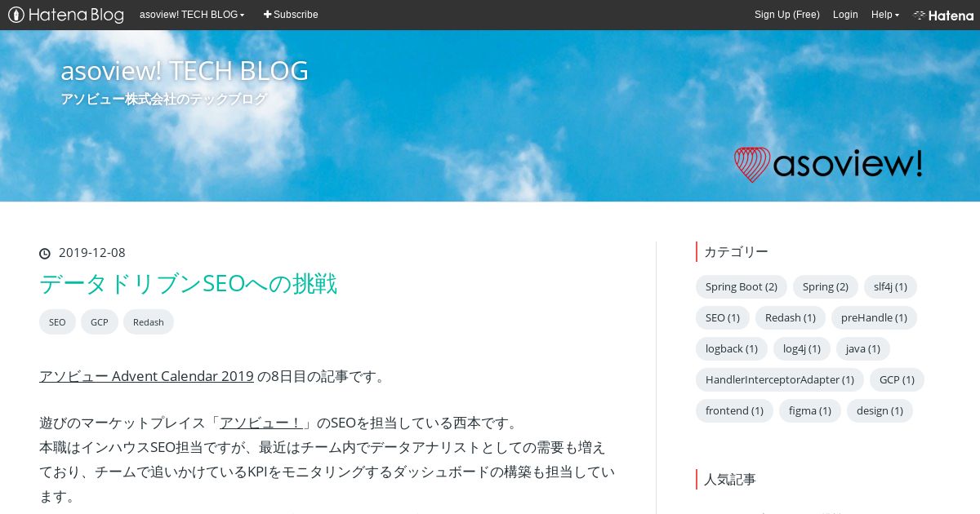This screenshot has width=980, height=514.
Task: Filter by log4j (1) category
Action: pos(802,348)
